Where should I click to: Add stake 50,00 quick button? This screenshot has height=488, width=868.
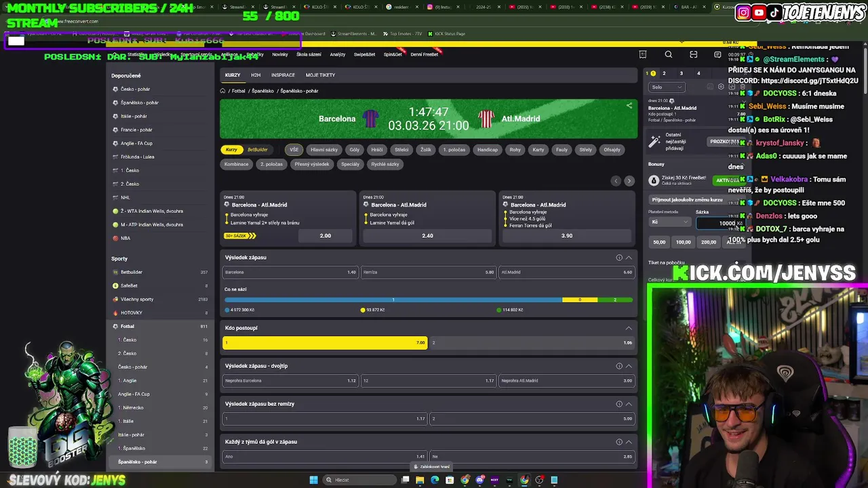pos(659,242)
